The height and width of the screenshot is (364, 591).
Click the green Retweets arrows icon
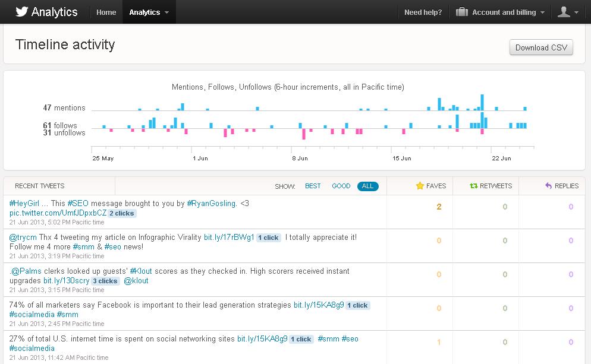point(474,186)
